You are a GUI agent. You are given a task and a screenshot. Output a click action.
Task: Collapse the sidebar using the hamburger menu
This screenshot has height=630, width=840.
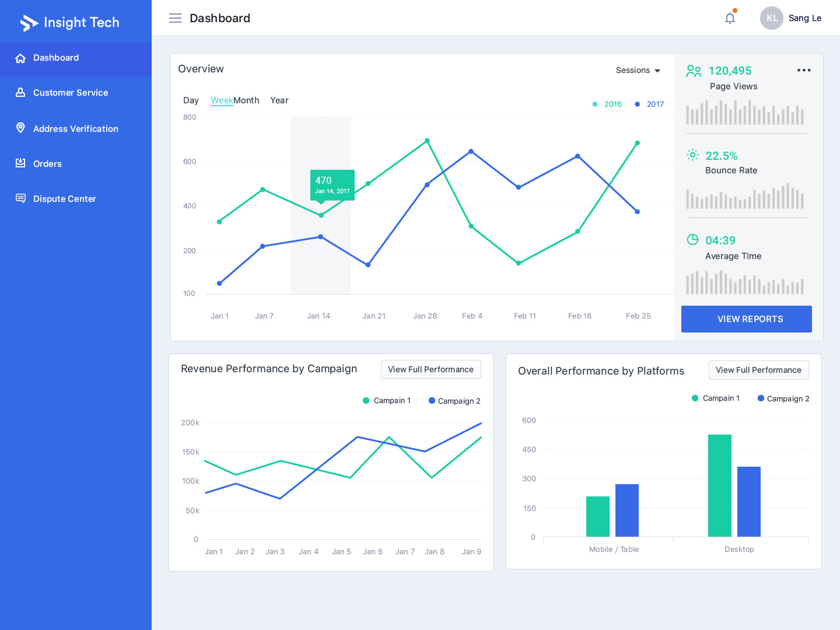175,18
